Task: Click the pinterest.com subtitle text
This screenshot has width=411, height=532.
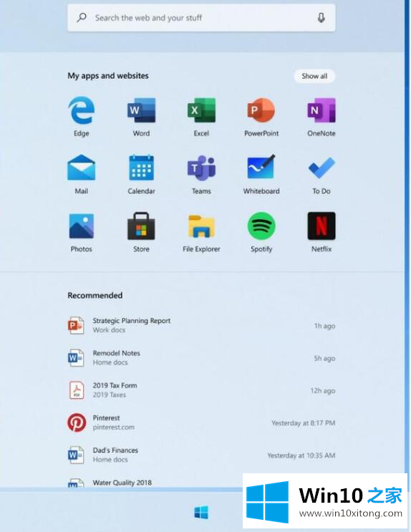Action: [114, 427]
